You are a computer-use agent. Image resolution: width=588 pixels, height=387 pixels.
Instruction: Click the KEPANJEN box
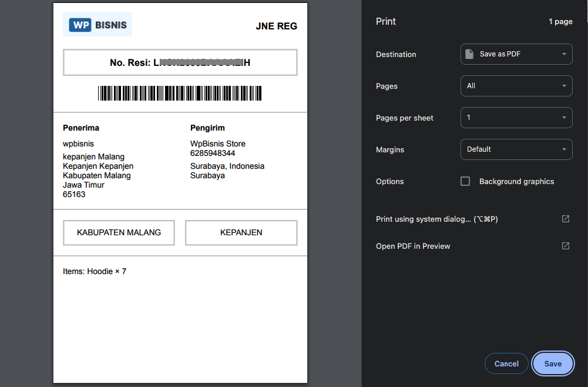click(241, 233)
